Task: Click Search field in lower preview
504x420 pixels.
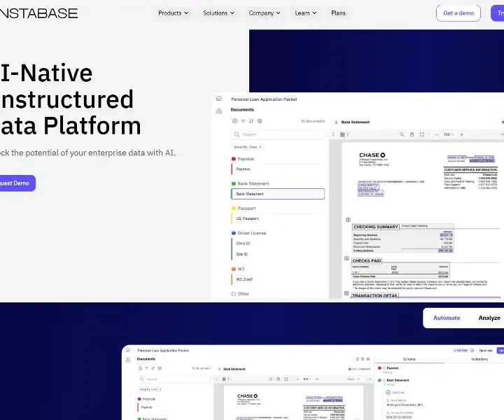Action: point(174,379)
